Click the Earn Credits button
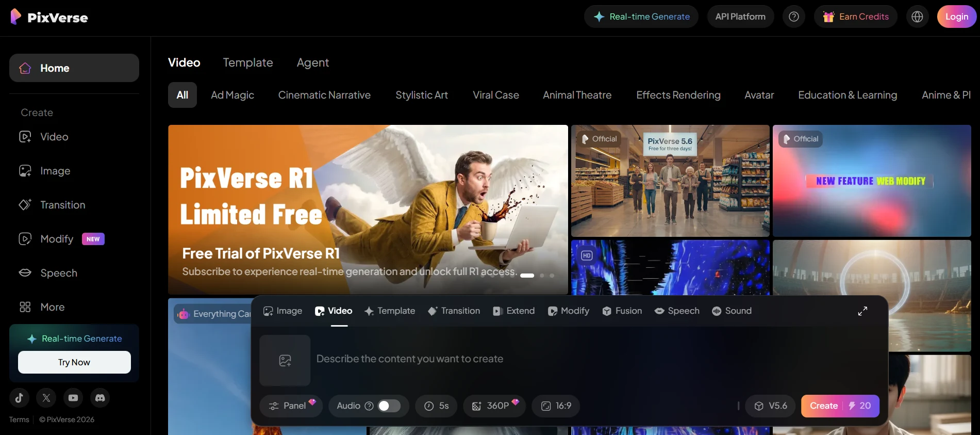Viewport: 980px width, 435px height. tap(856, 17)
